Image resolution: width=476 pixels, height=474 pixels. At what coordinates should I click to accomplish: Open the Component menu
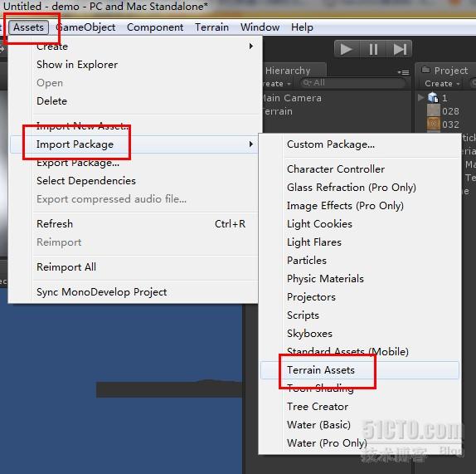[x=155, y=27]
